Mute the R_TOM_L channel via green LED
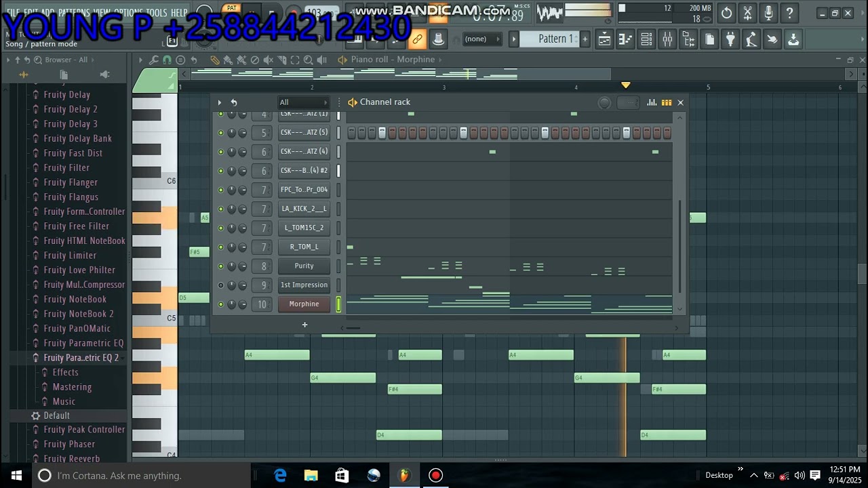This screenshot has width=868, height=488. click(x=220, y=247)
